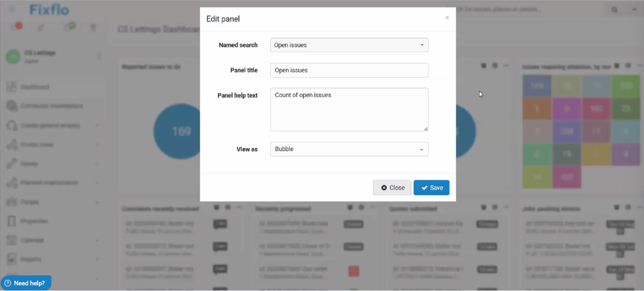Click the Calendar sidebar icon
This screenshot has height=291, width=644.
(x=12, y=240)
